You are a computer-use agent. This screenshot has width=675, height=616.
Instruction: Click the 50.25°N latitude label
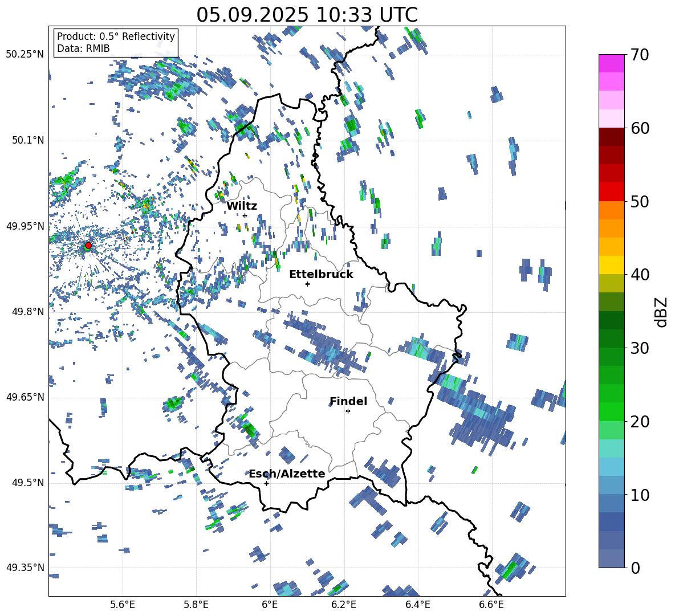pyautogui.click(x=25, y=55)
